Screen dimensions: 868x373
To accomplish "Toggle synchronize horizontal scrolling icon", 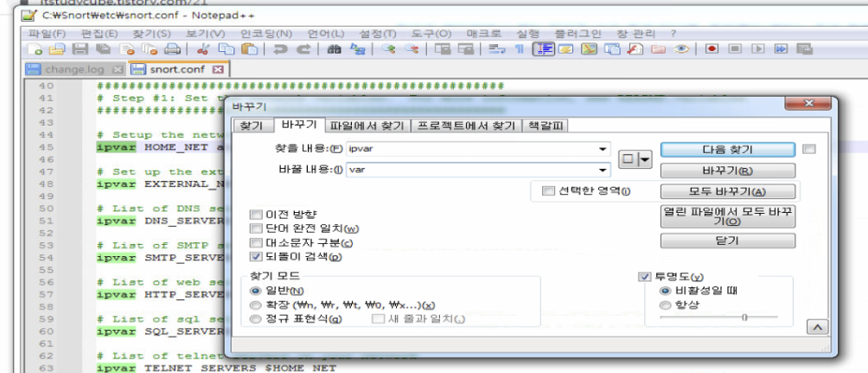I will click(x=465, y=49).
